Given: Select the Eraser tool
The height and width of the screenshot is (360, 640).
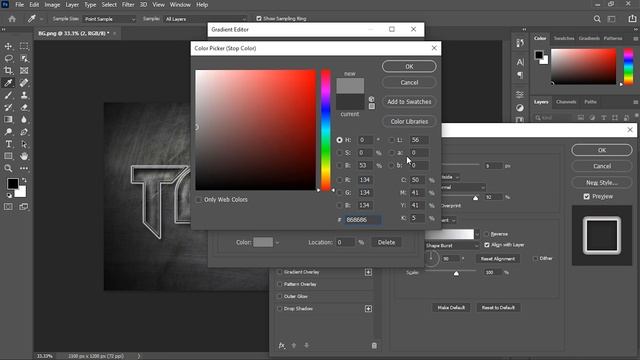Looking at the screenshot, I should pyautogui.click(x=24, y=107).
